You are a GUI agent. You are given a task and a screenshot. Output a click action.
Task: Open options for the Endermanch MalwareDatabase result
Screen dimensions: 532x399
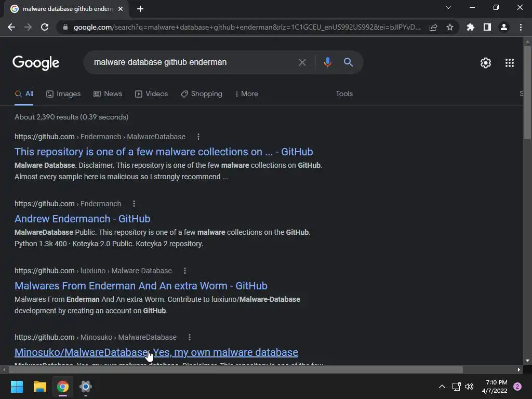click(198, 137)
